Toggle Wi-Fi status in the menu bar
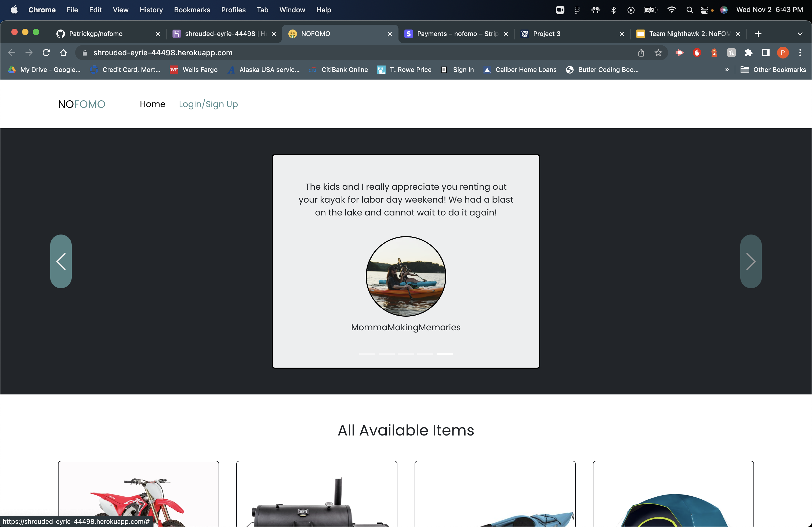The width and height of the screenshot is (812, 527). click(x=672, y=10)
